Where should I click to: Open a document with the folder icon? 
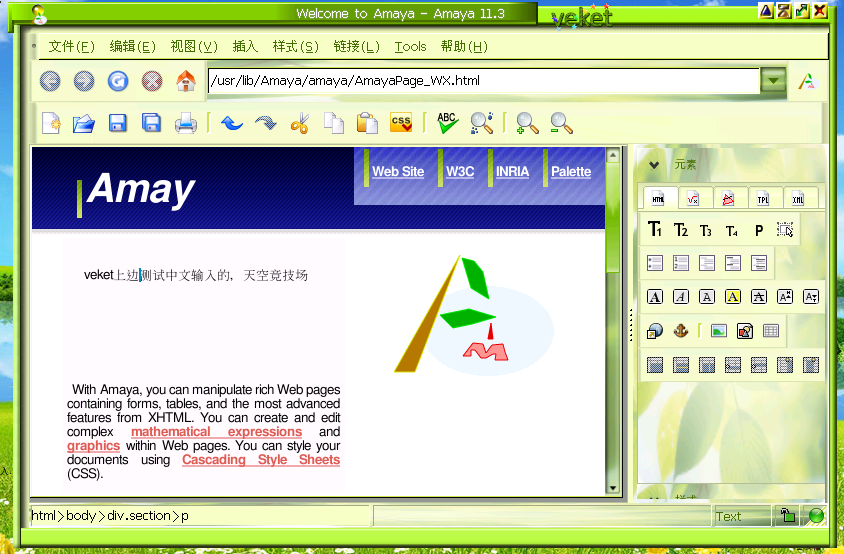point(84,123)
